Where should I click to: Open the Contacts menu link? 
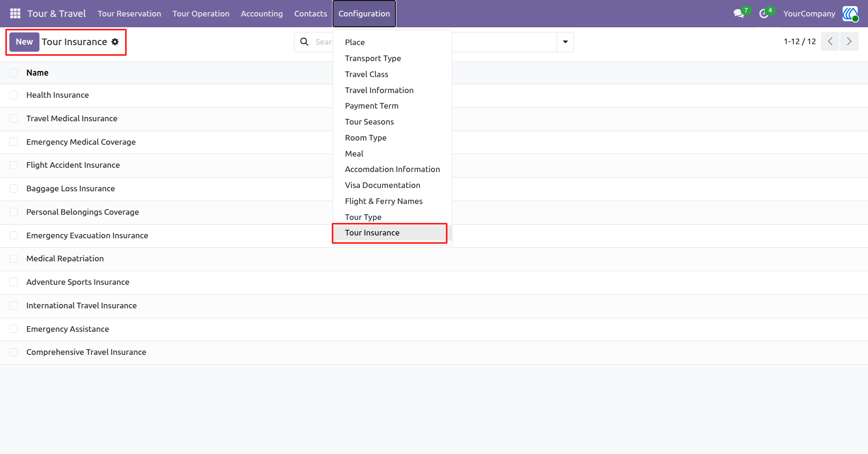pyautogui.click(x=310, y=14)
